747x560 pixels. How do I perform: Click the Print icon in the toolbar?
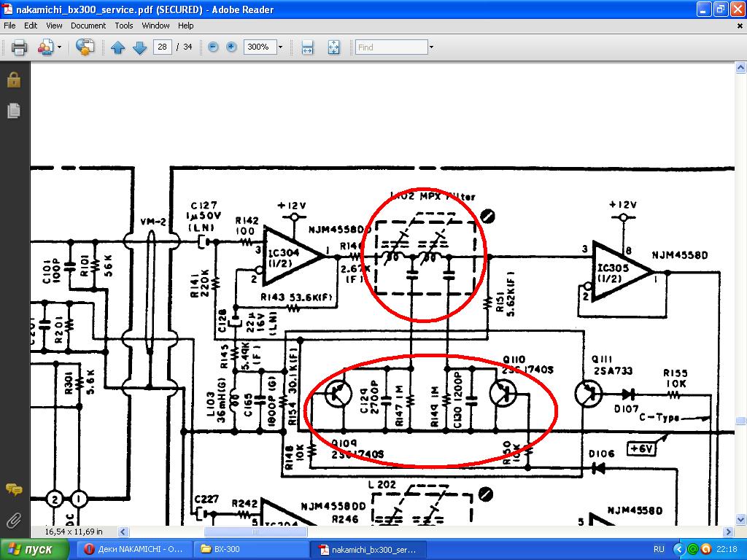click(19, 47)
